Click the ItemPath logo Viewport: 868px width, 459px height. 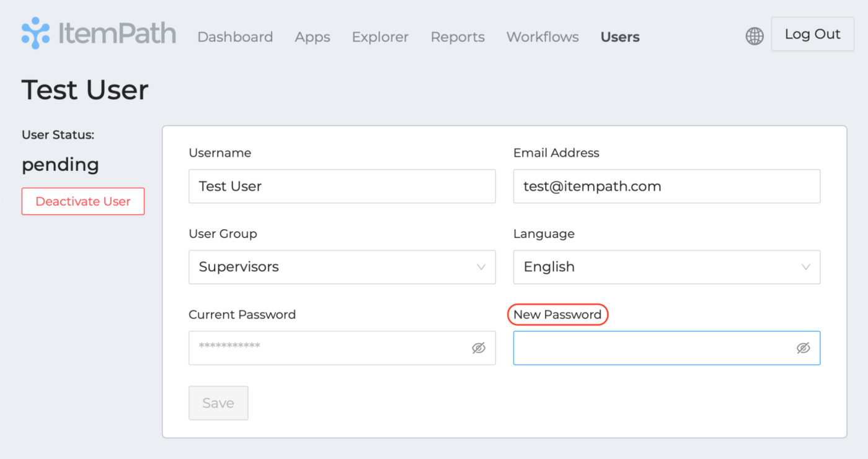98,34
